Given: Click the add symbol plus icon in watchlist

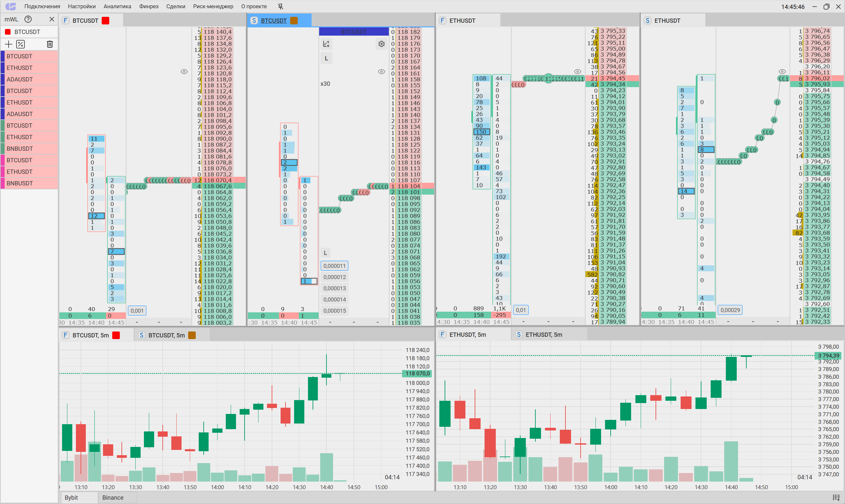Looking at the screenshot, I should pyautogui.click(x=9, y=44).
